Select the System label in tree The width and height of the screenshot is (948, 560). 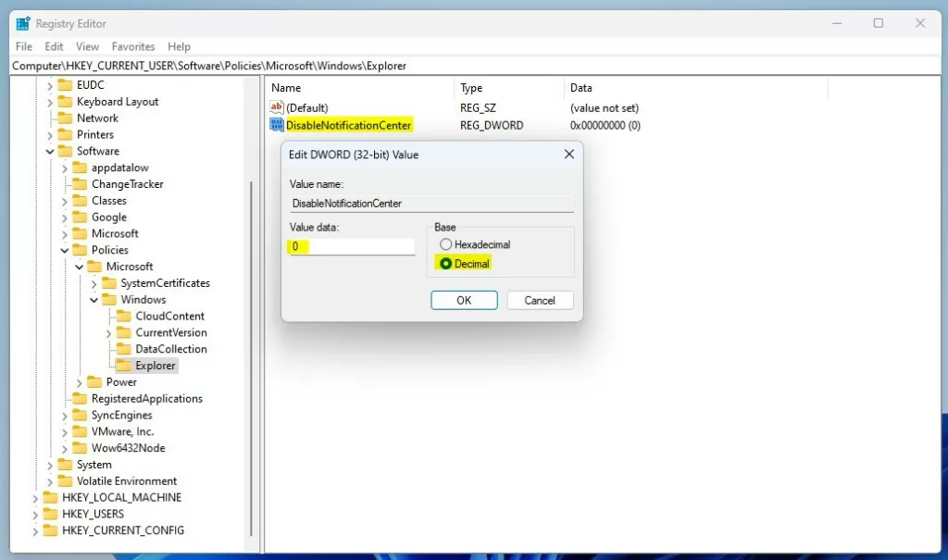[94, 465]
